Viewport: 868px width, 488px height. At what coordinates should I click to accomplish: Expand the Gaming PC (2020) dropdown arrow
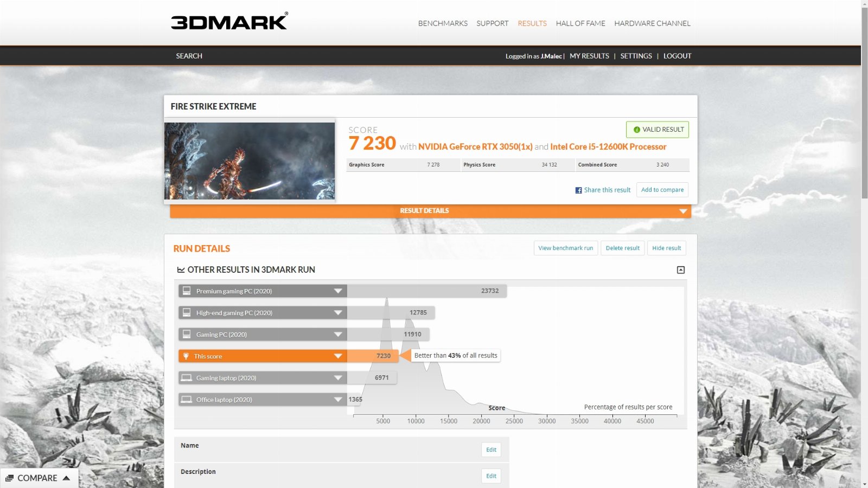click(x=338, y=335)
